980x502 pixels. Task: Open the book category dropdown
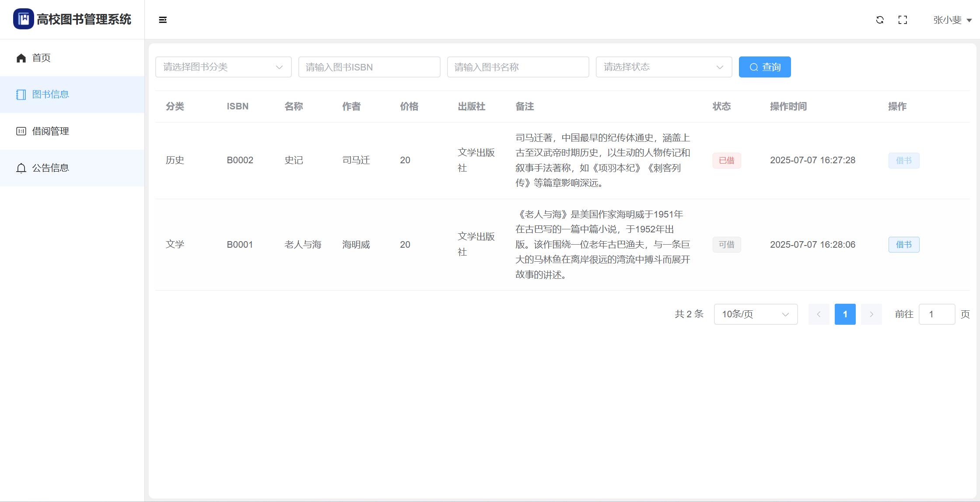223,67
